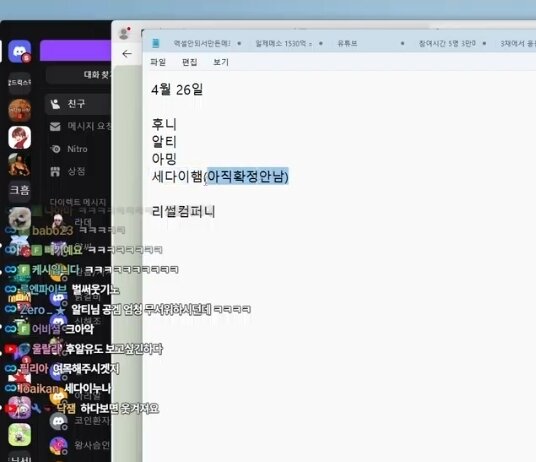Switch to the 참여시간 5명 tab
The height and width of the screenshot is (462, 536).
[447, 43]
